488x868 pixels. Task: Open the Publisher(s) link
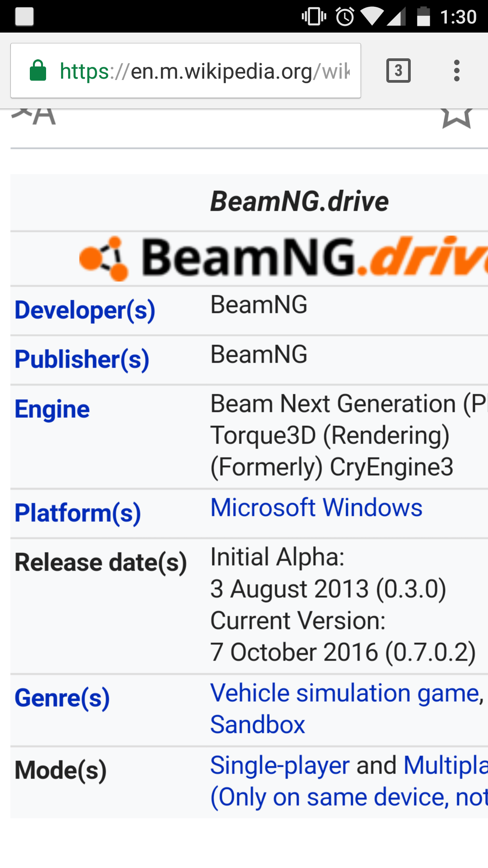[82, 360]
